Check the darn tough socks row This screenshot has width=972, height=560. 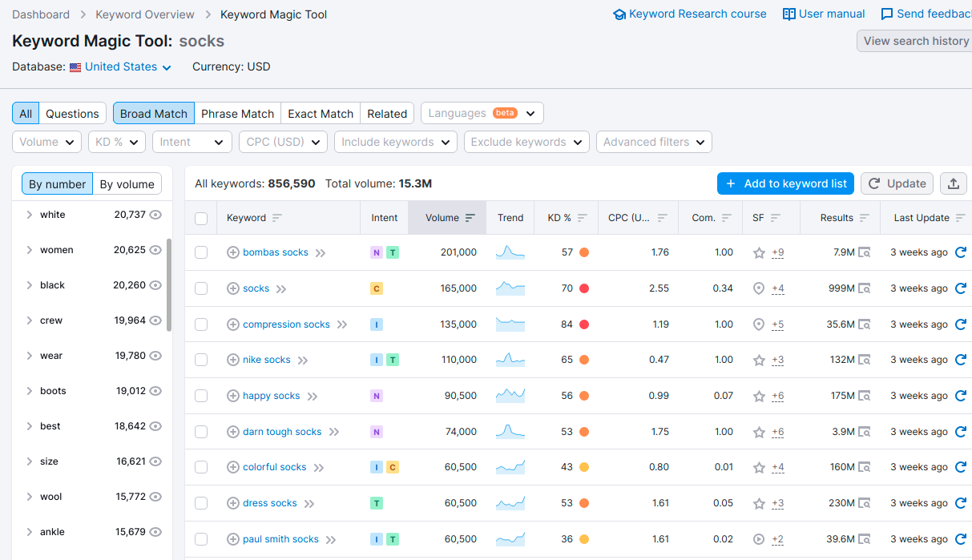pyautogui.click(x=201, y=432)
